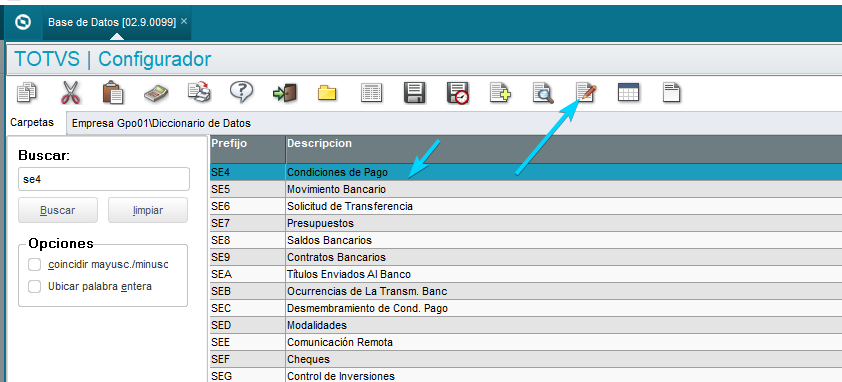Screen dimensions: 842x382
Task: Click the SE4 prefix cell
Action: [x=248, y=172]
